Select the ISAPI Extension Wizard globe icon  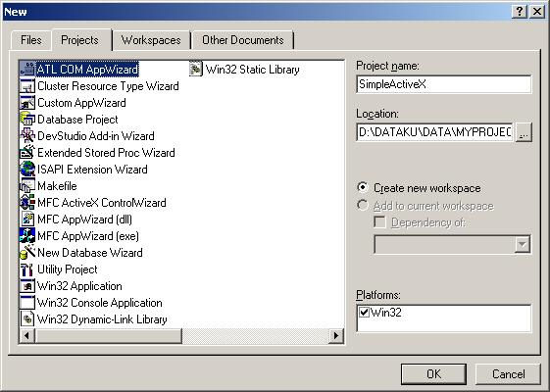tap(27, 169)
